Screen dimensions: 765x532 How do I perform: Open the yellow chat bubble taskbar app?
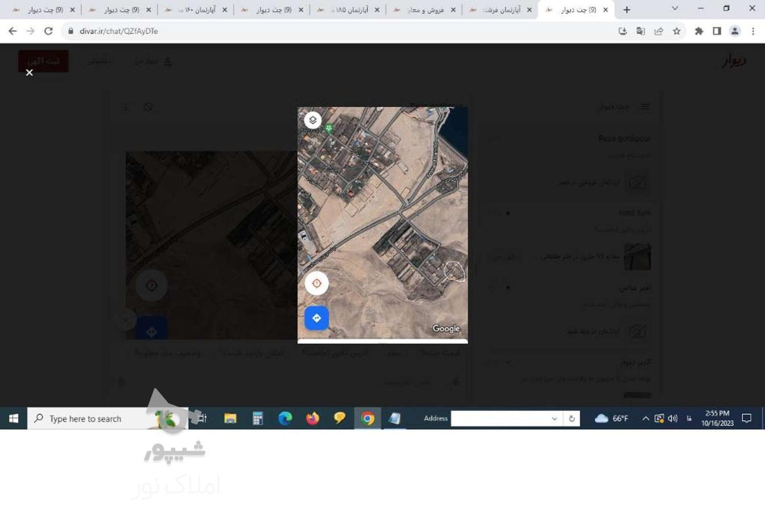click(x=340, y=418)
